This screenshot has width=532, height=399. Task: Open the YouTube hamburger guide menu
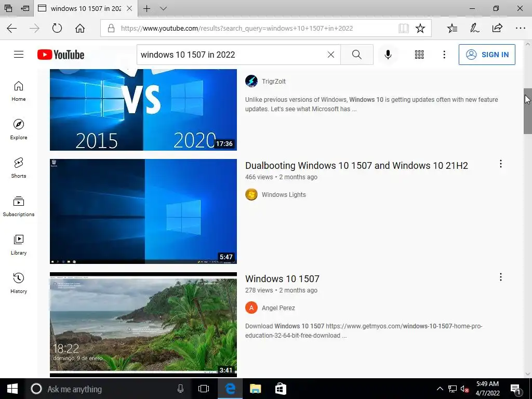[19, 54]
